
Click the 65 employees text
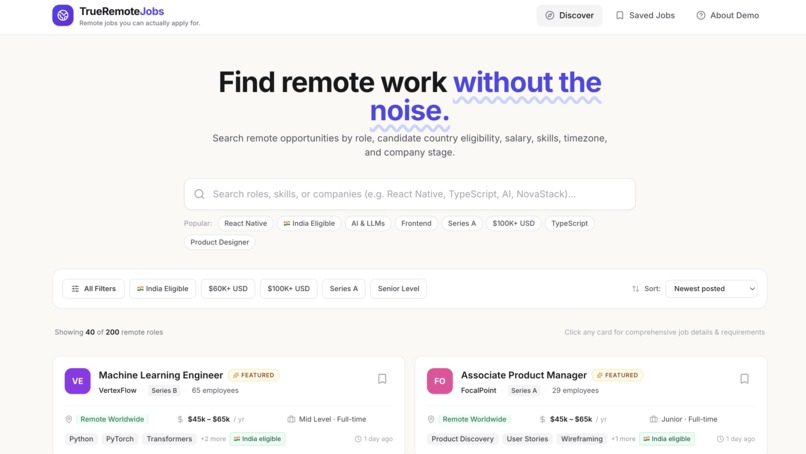(x=215, y=390)
